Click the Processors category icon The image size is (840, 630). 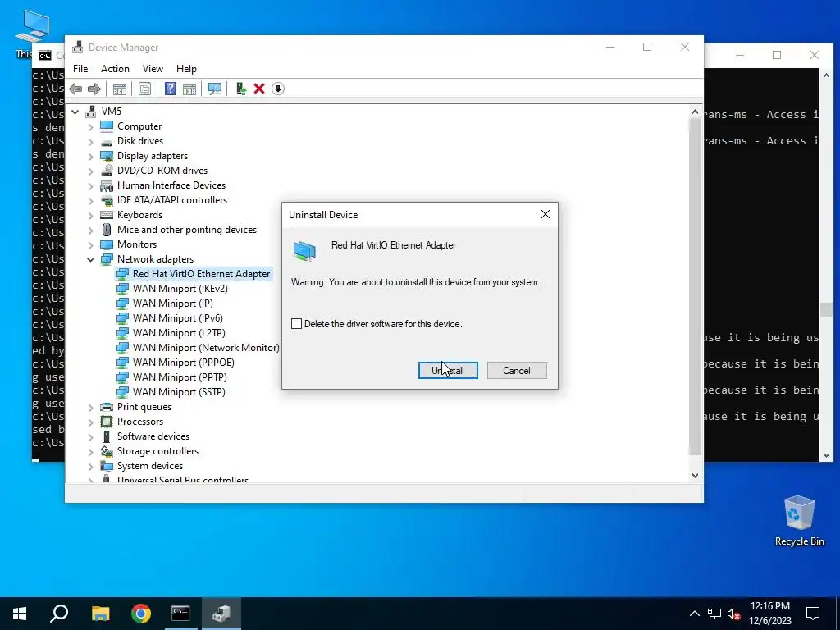tap(107, 422)
